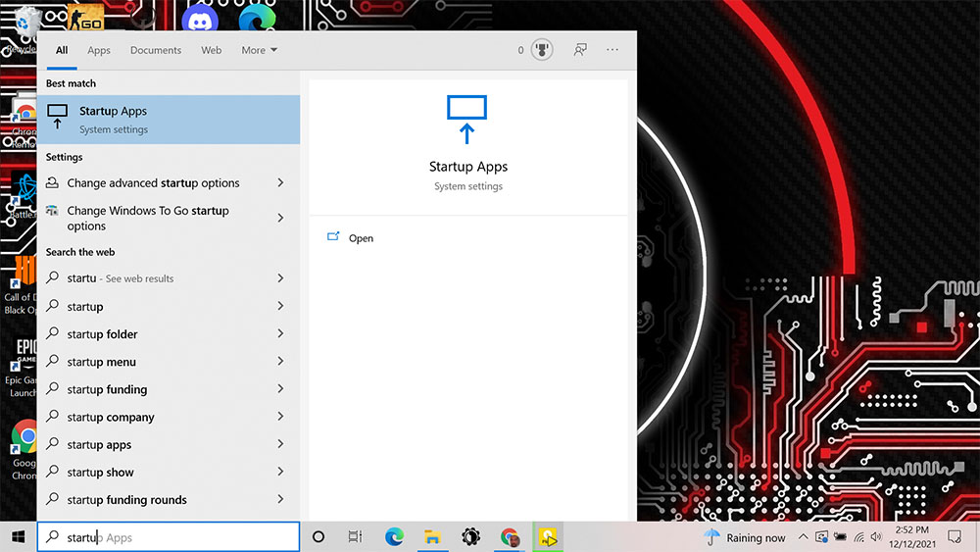Image resolution: width=980 pixels, height=552 pixels.
Task: Expand arrow beside startup funding rounds
Action: [280, 498]
